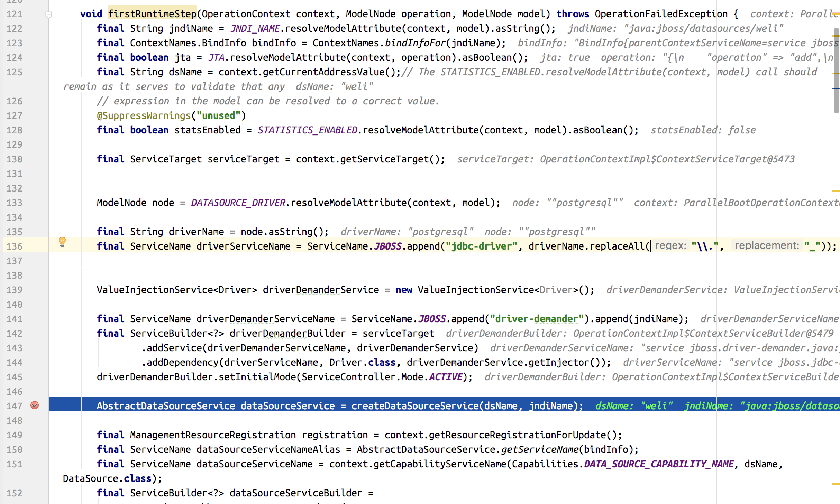This screenshot has height=504, width=840.
Task: Click the vertical editor scrollbar thumb
Action: point(836,69)
